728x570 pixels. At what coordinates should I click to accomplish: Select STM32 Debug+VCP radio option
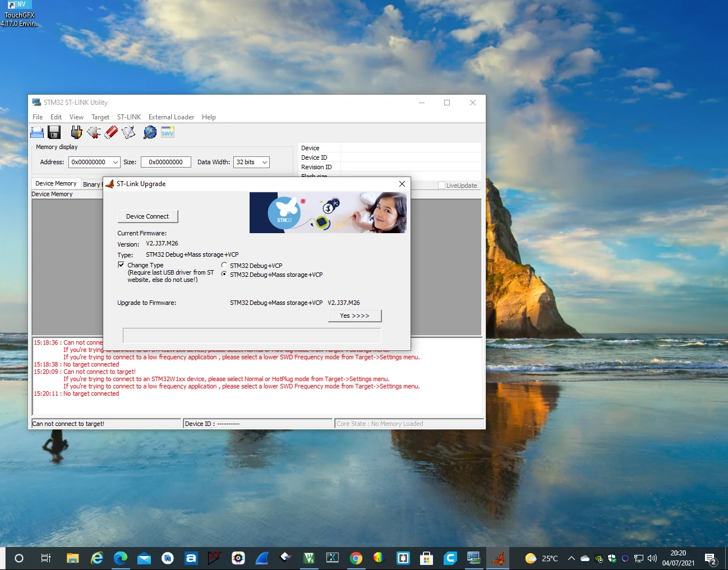[224, 265]
